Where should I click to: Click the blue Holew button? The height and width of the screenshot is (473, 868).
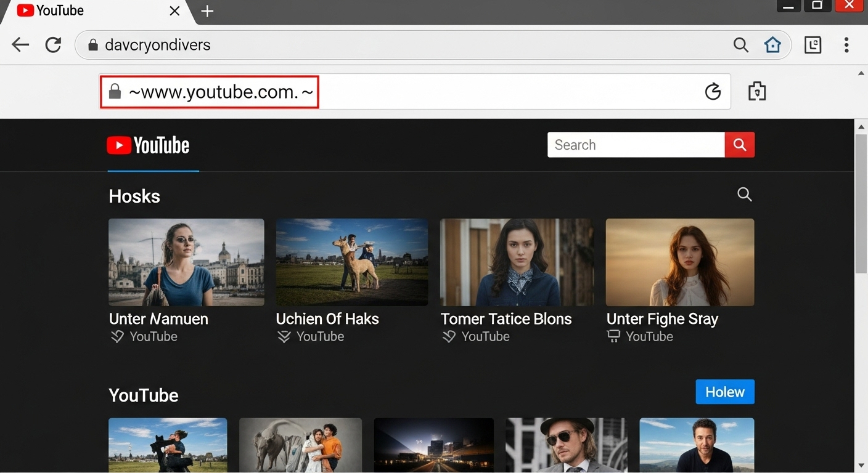[x=724, y=392]
